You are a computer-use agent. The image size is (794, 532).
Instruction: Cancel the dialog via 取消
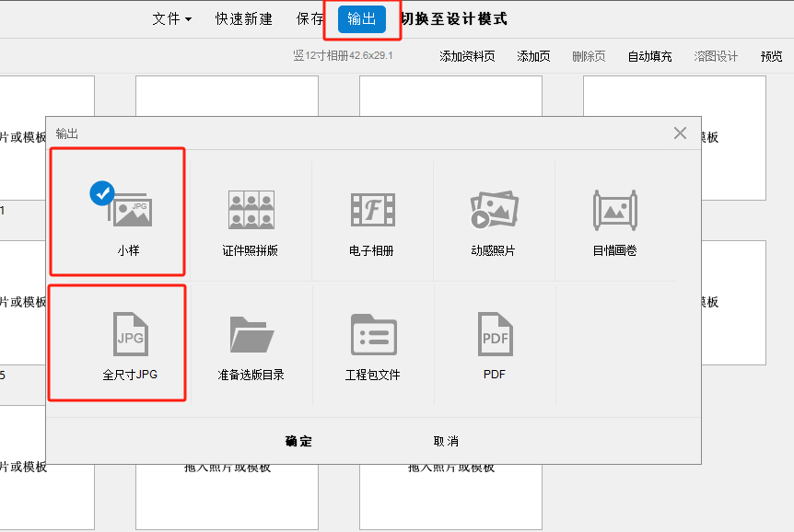point(446,442)
